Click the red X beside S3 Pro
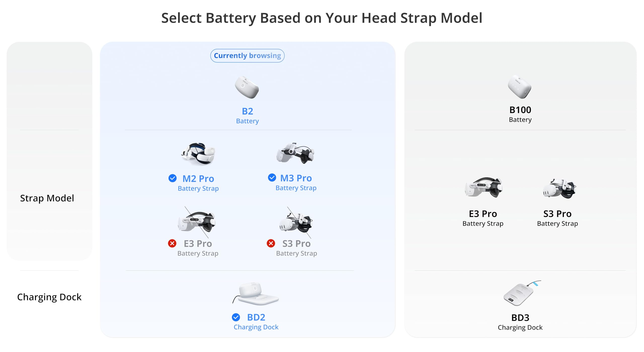The height and width of the screenshot is (352, 644). 271,243
